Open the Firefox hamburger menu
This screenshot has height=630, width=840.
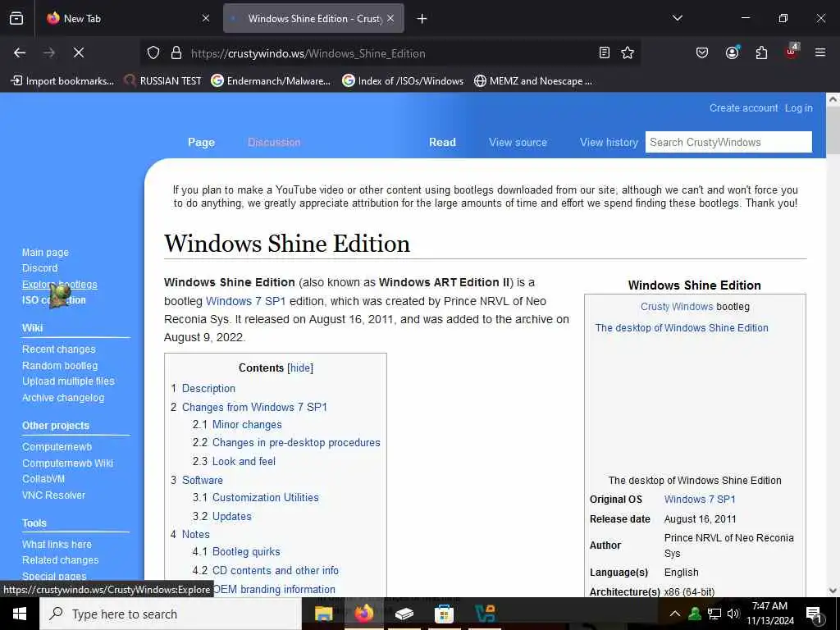click(820, 52)
